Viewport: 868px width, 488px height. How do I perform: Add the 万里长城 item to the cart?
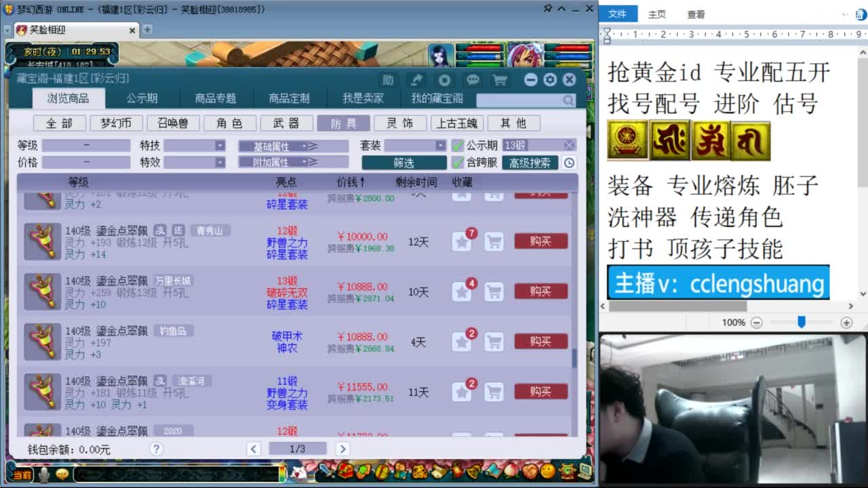coord(494,292)
